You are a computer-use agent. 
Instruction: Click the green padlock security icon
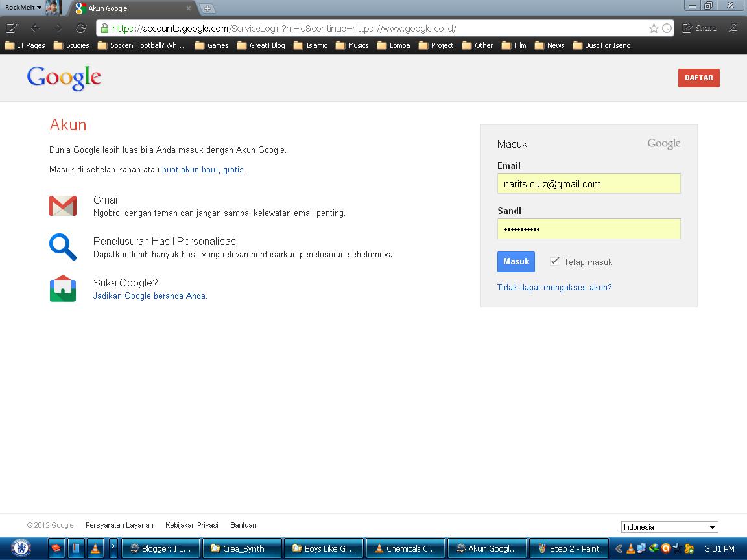click(x=104, y=28)
